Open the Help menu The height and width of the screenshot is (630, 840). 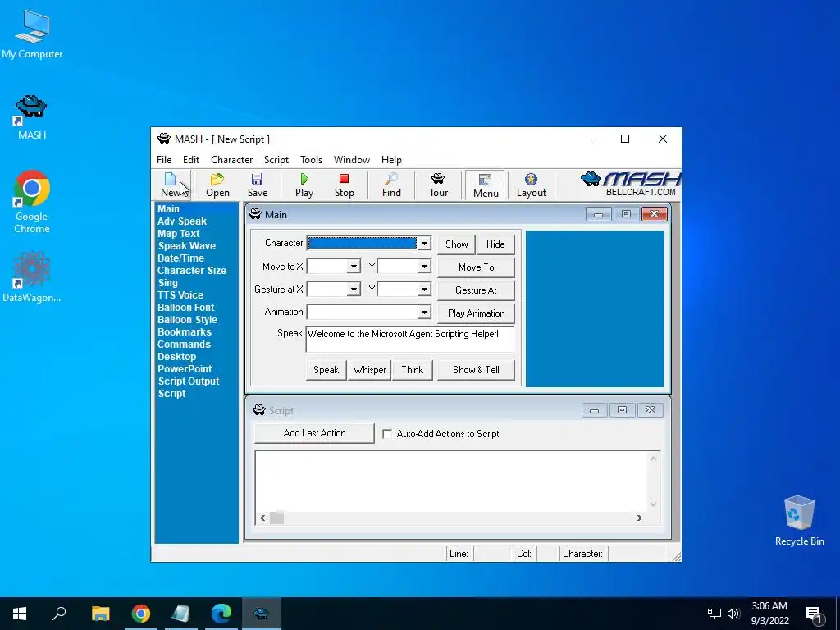tap(391, 160)
